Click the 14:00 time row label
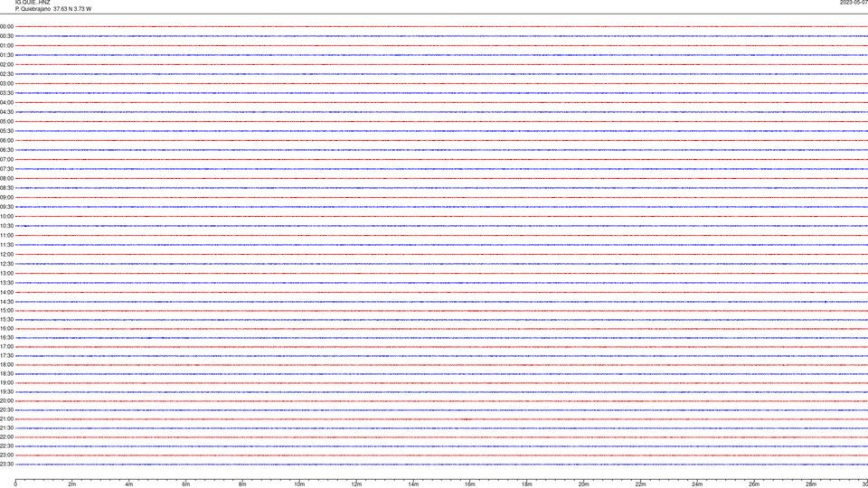 (x=6, y=293)
